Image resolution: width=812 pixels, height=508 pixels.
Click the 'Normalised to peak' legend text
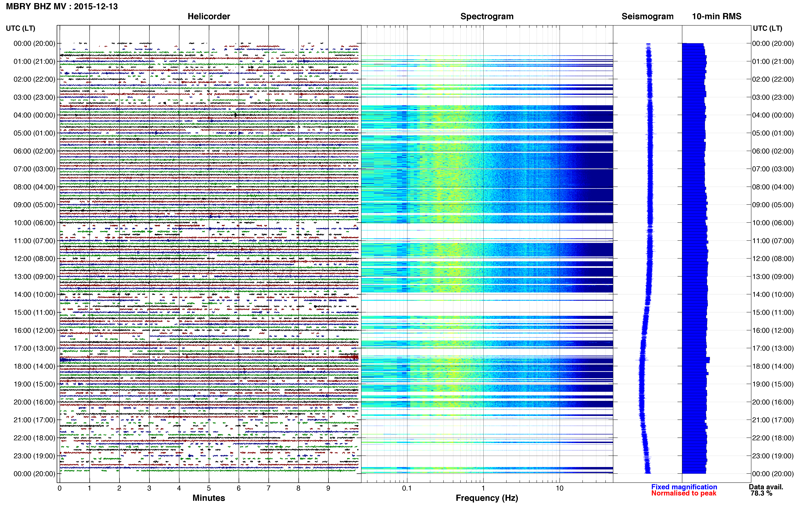(684, 493)
